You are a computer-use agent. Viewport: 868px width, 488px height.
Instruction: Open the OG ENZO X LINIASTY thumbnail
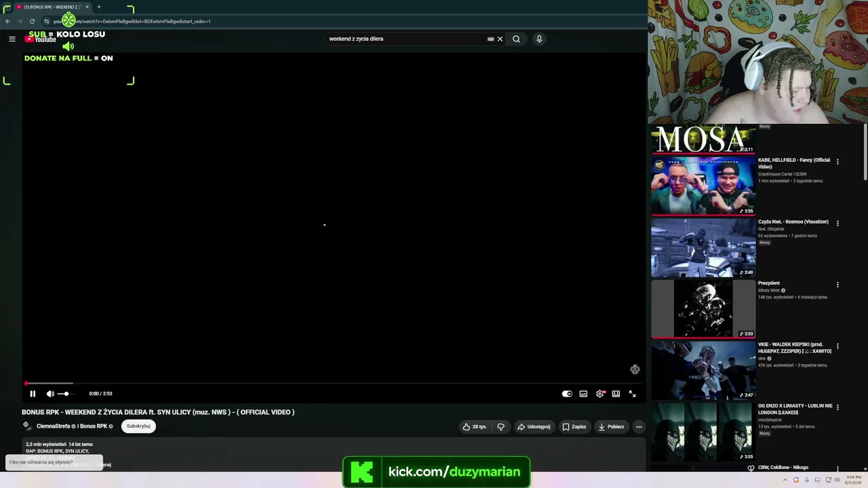click(703, 432)
